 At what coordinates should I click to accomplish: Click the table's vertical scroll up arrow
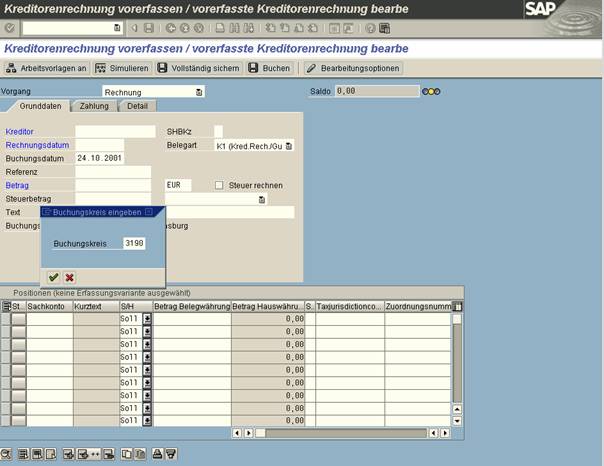pyautogui.click(x=457, y=409)
